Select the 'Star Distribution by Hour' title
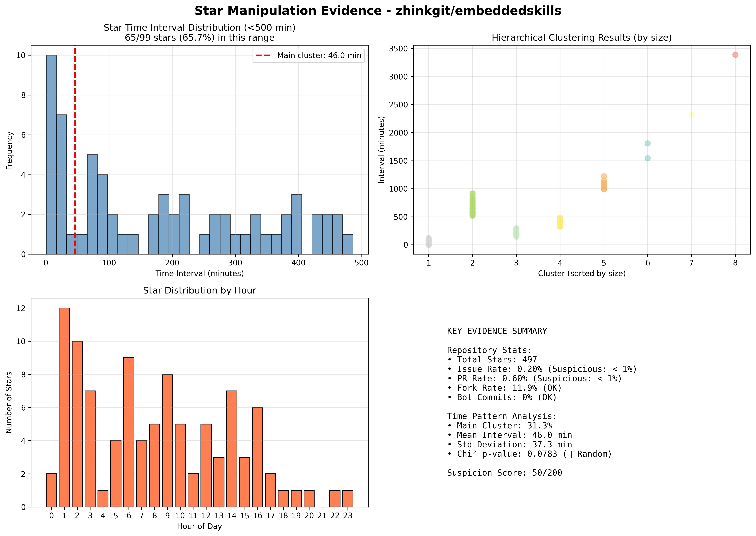The width and height of the screenshot is (756, 536). point(200,290)
